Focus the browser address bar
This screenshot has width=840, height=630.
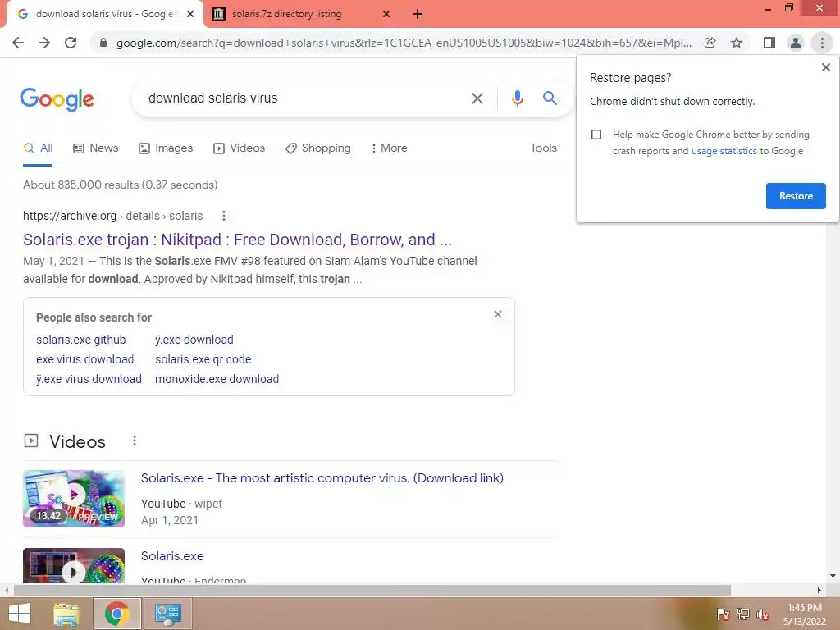click(x=403, y=43)
